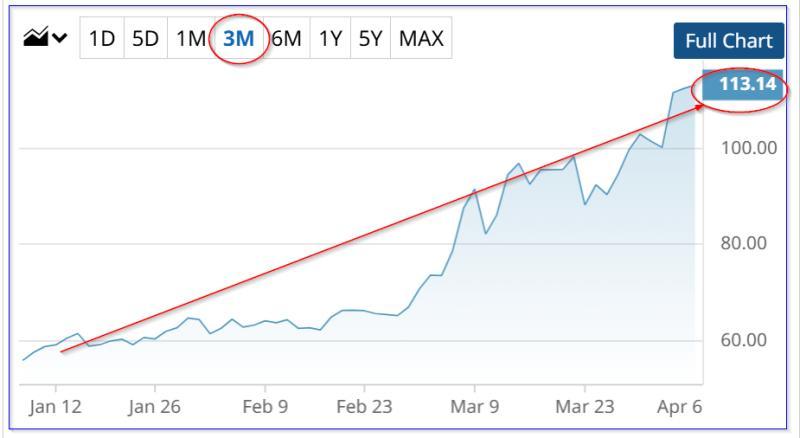Click the Feb 9 date label
The width and height of the screenshot is (800, 438).
pos(265,408)
